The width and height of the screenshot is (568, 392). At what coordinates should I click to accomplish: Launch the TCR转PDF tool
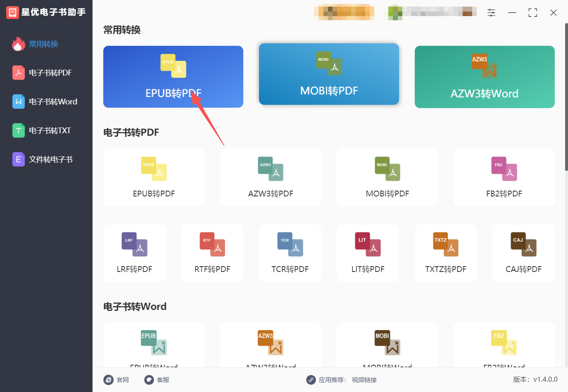[290, 253]
